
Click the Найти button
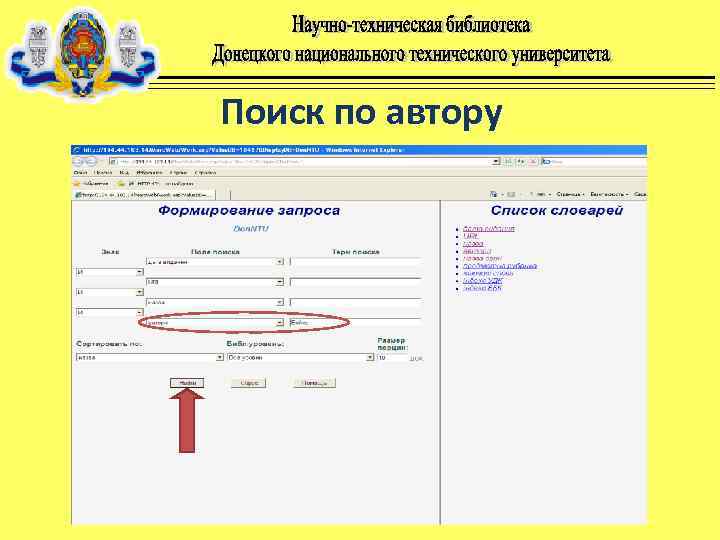[187, 383]
